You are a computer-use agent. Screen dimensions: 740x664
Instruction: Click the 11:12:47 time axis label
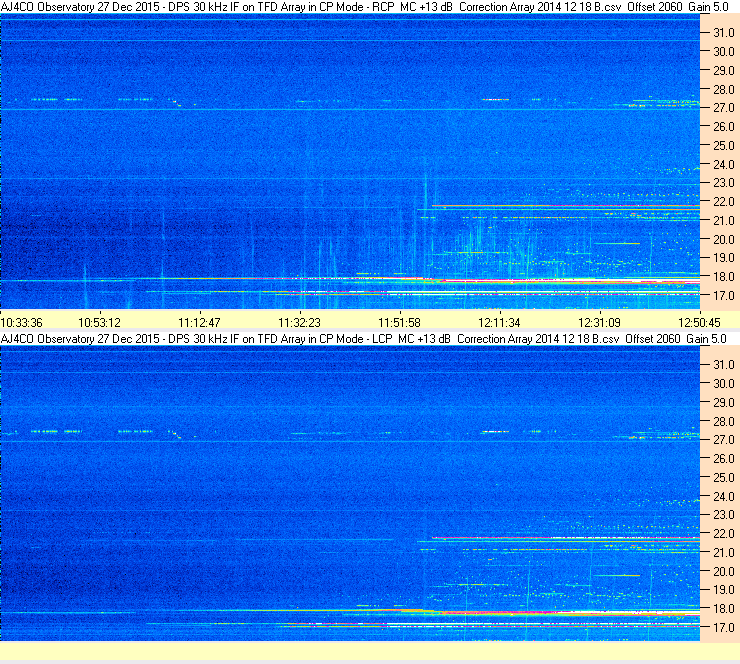click(199, 323)
